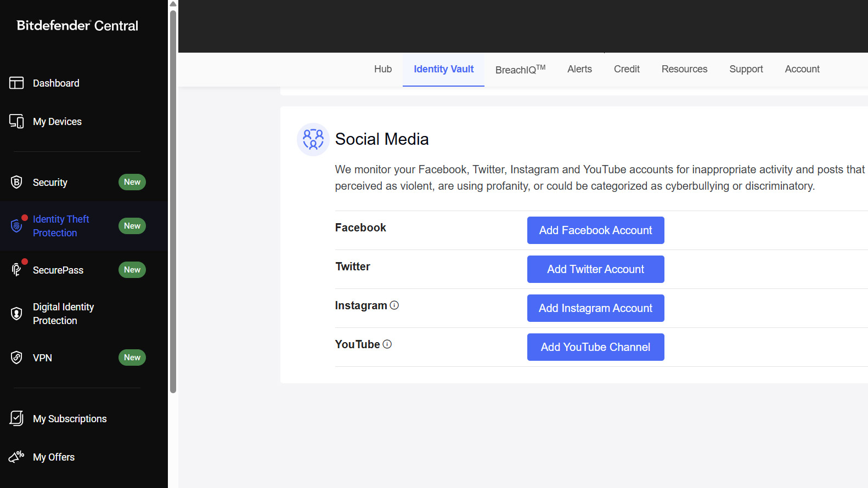Click the Digital Identity Protection shield icon
868x488 pixels.
pos(16,314)
